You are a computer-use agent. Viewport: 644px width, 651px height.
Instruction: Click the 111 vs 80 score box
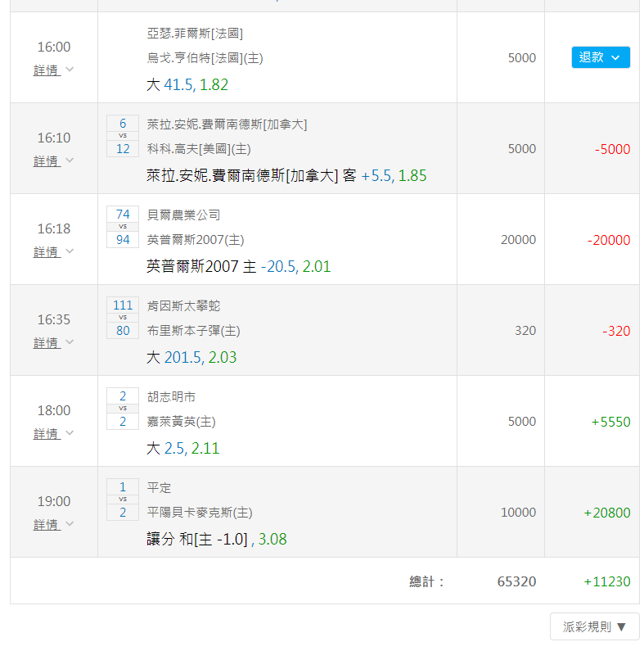pos(123,318)
